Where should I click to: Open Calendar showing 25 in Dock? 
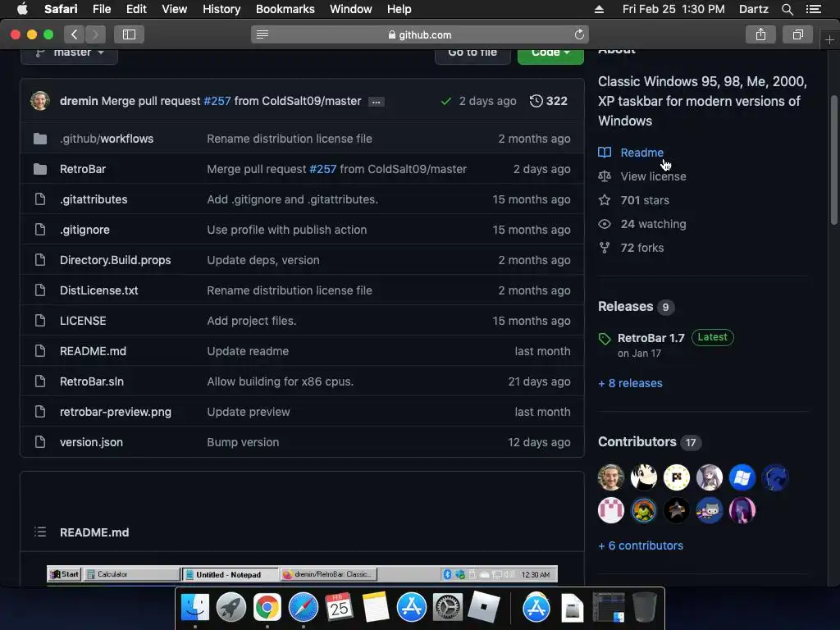[x=339, y=608]
